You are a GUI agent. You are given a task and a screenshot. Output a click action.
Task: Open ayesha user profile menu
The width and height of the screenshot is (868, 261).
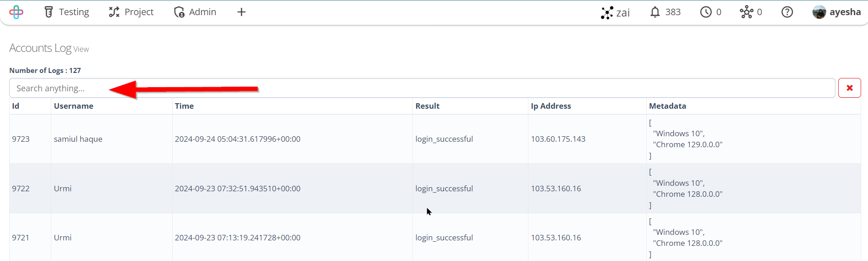(837, 12)
